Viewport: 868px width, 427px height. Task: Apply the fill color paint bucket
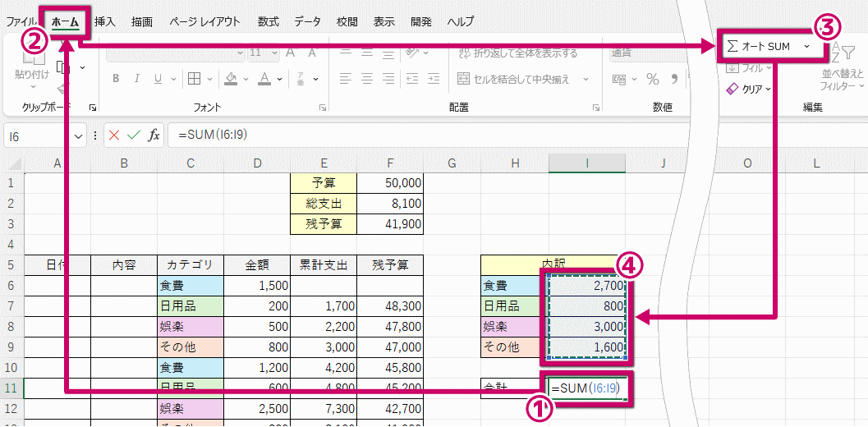[x=231, y=79]
